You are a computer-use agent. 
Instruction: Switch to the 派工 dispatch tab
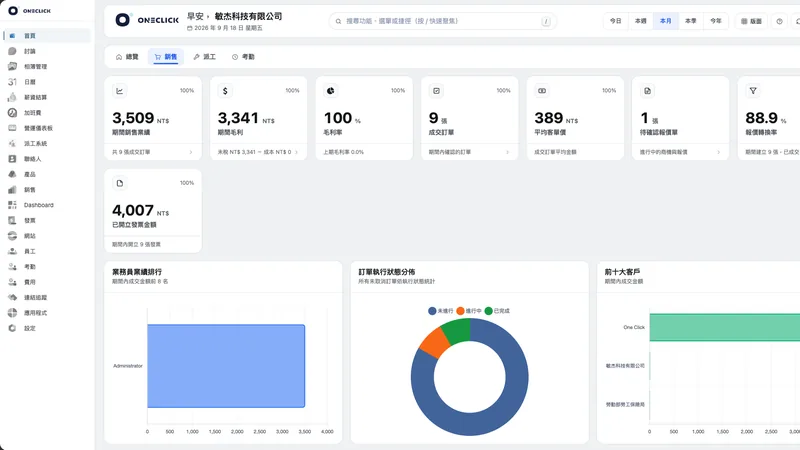coord(205,57)
